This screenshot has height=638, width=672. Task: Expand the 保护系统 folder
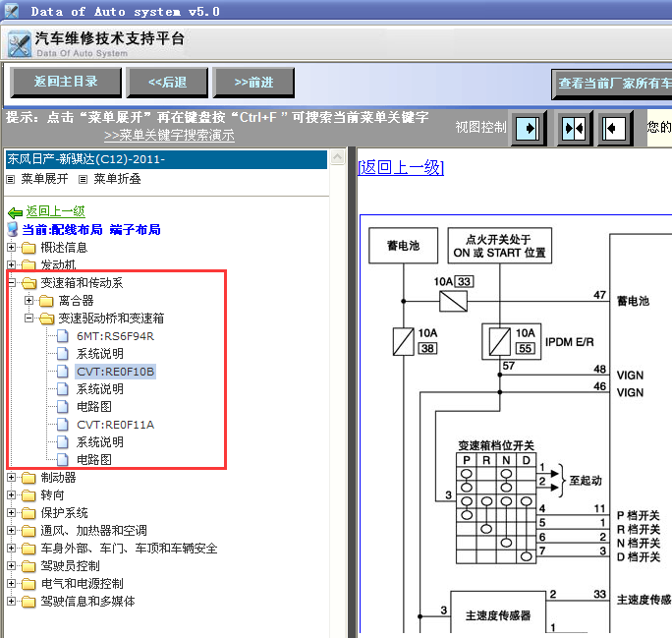(12, 512)
